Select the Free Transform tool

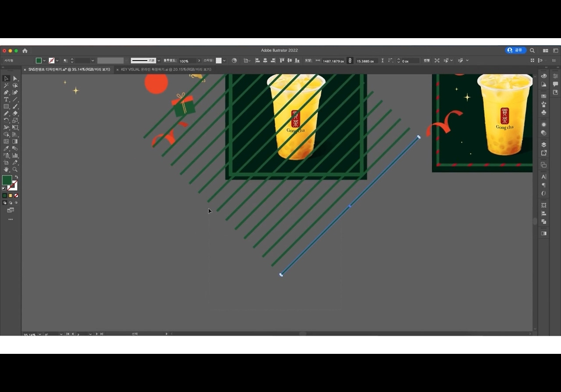[15, 128]
